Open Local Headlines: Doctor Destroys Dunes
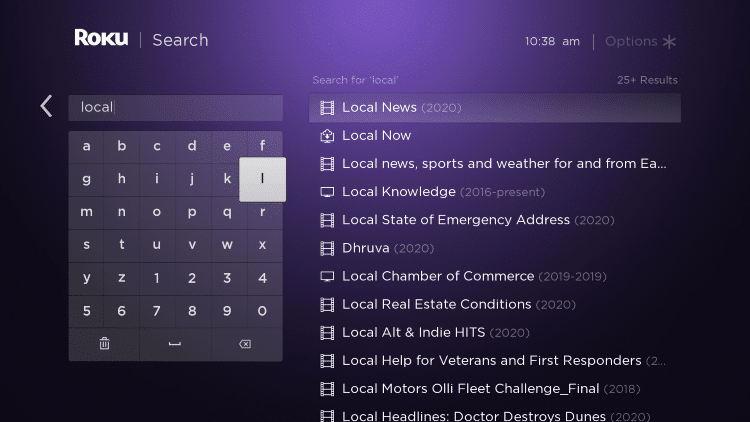The width and height of the screenshot is (750, 422). [x=495, y=414]
